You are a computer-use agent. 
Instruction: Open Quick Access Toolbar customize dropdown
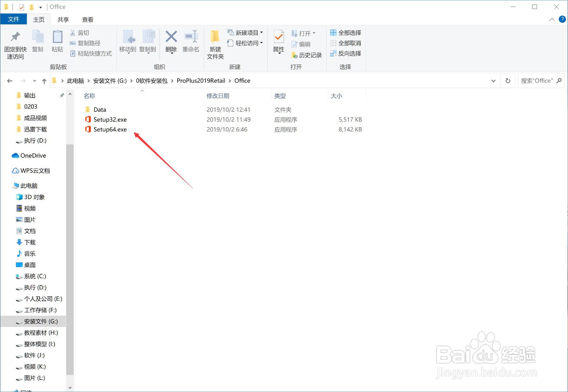point(40,7)
